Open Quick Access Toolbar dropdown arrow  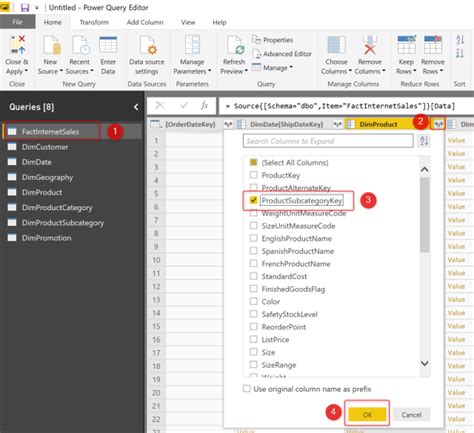37,8
